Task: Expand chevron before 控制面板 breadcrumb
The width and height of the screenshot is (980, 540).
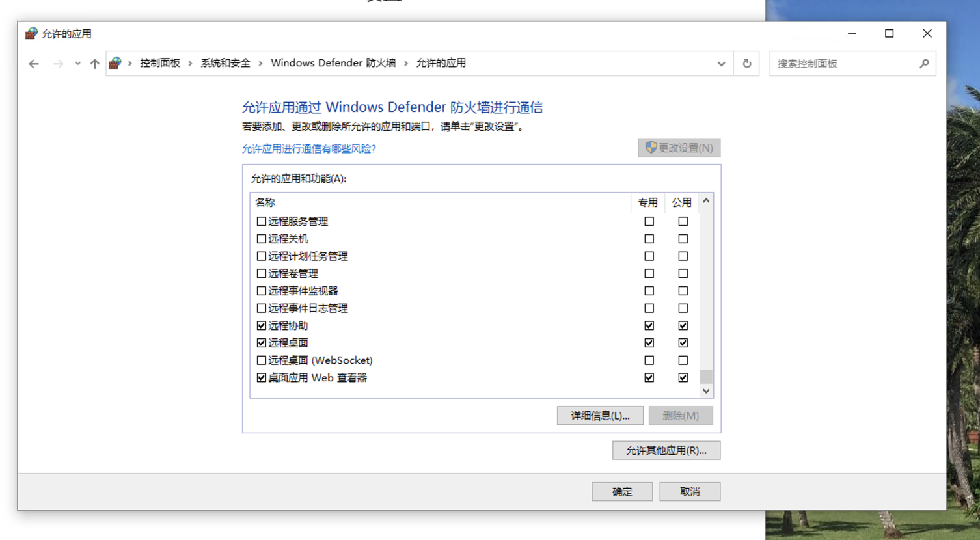Action: tap(130, 63)
